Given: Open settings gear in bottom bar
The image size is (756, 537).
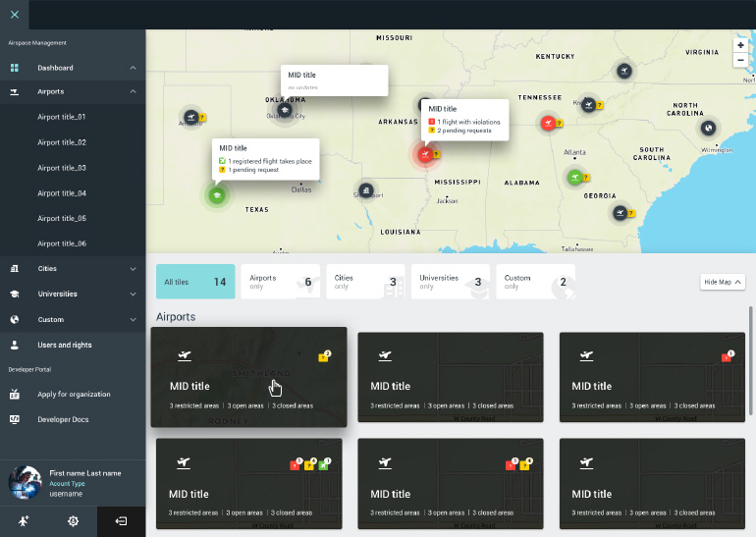Looking at the screenshot, I should click(x=73, y=521).
